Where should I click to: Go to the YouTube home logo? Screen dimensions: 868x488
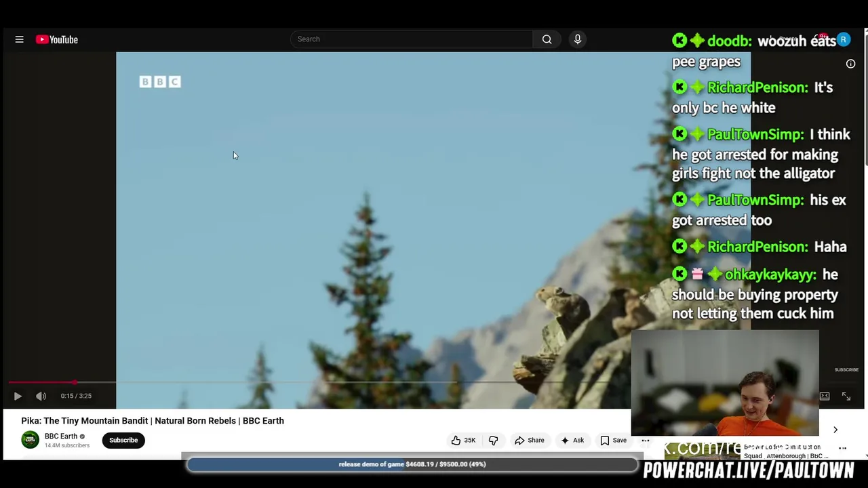tap(57, 39)
